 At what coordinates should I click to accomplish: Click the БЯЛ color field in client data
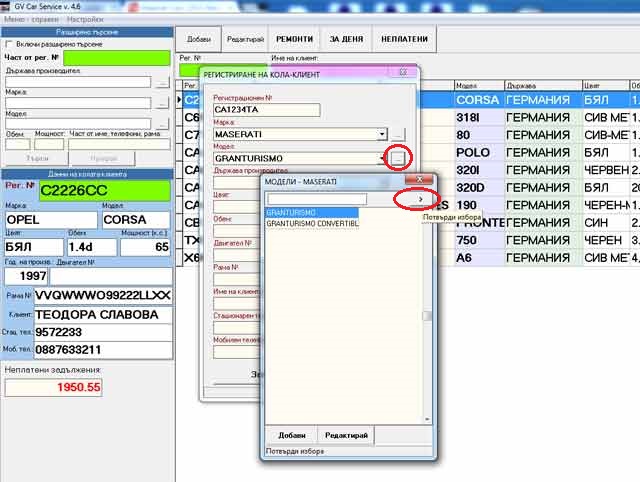(x=34, y=247)
